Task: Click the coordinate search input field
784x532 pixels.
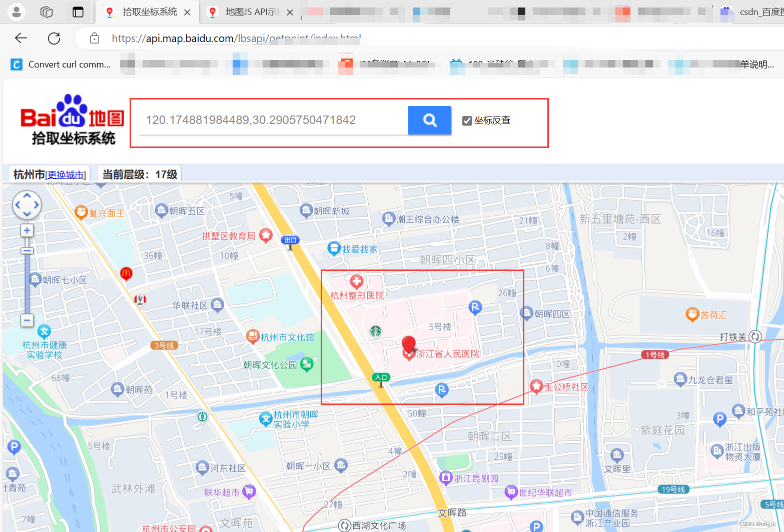Action: 273,120
